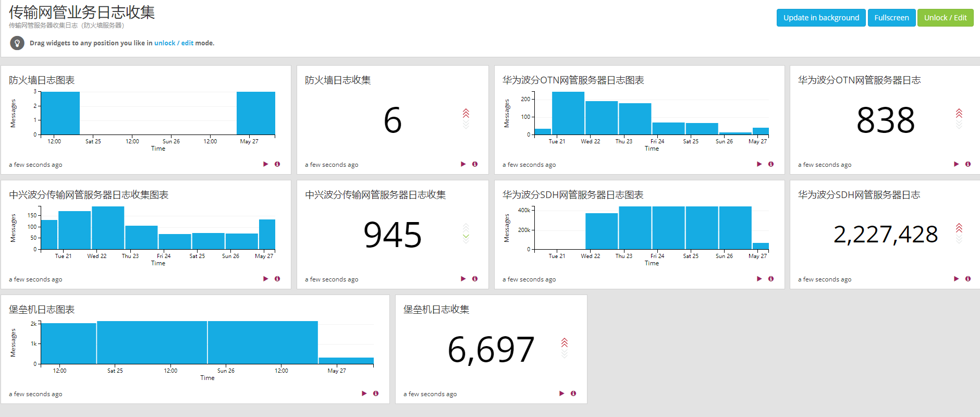
Task: Replay search for 华为波分OTN网管服务器日志 count widget
Action: (x=957, y=164)
